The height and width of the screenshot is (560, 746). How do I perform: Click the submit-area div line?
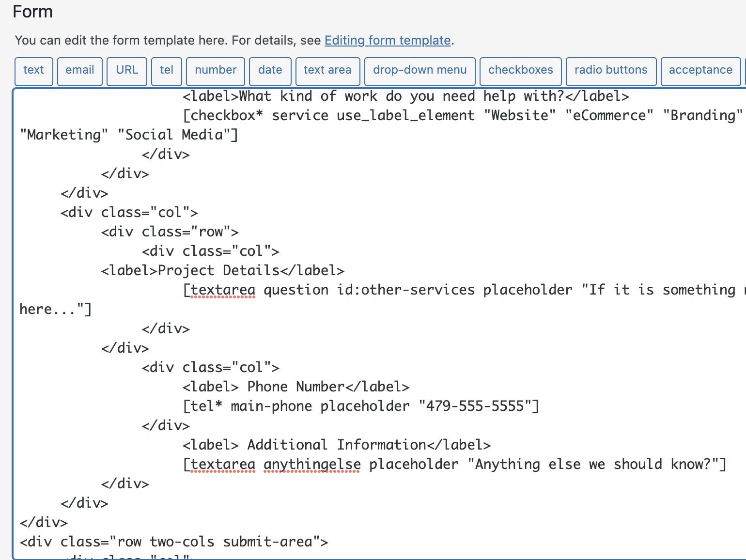coord(174,542)
